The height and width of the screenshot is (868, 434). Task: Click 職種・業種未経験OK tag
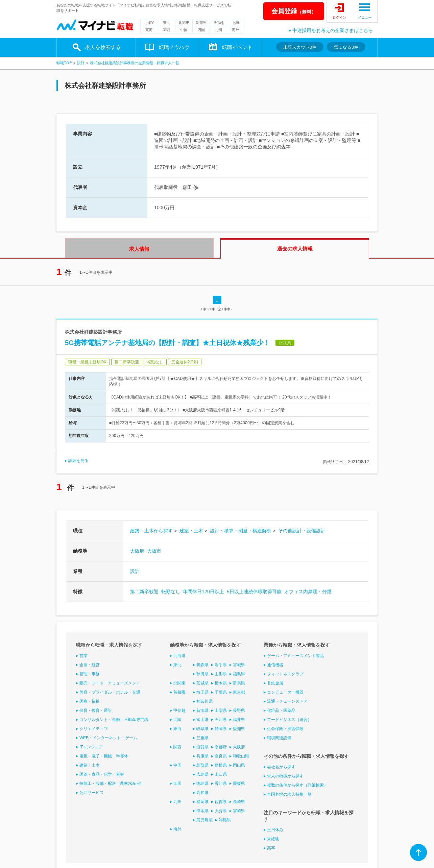pos(87,362)
